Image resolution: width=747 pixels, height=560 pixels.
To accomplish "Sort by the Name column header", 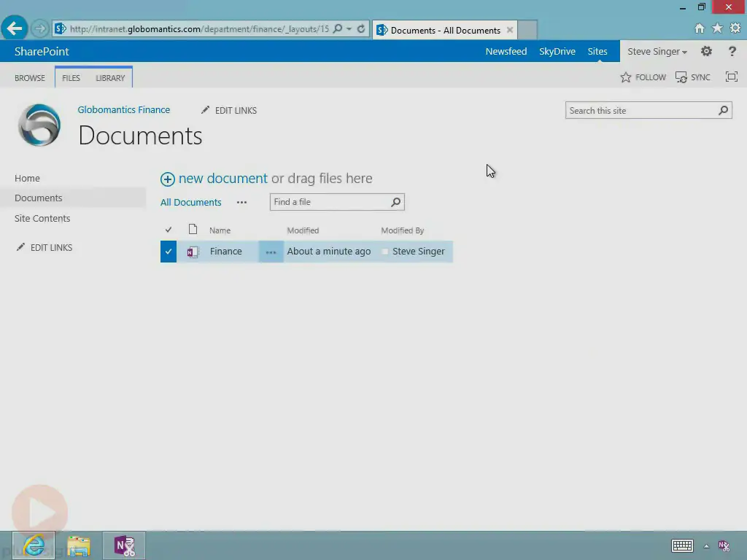I will coord(220,230).
